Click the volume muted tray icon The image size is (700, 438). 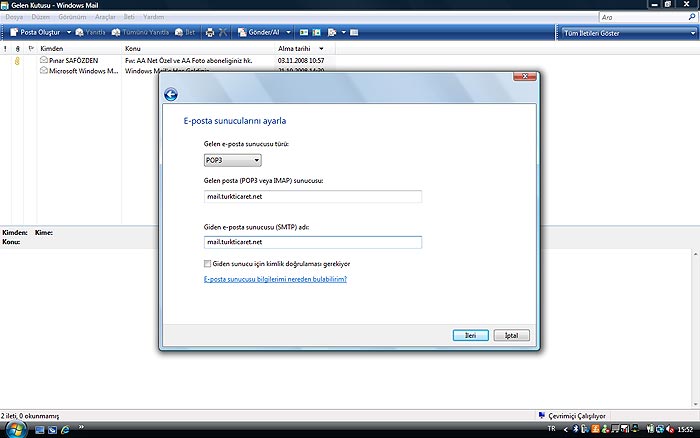(x=670, y=429)
